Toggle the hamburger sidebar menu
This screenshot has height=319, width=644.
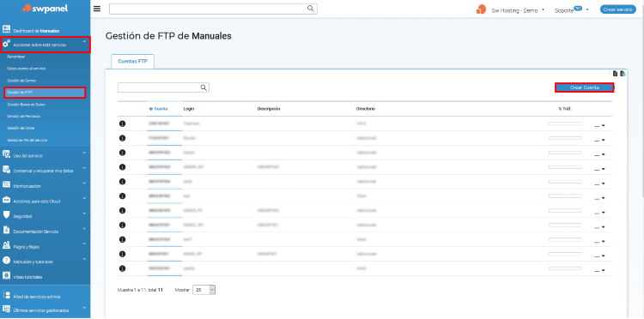click(x=97, y=9)
